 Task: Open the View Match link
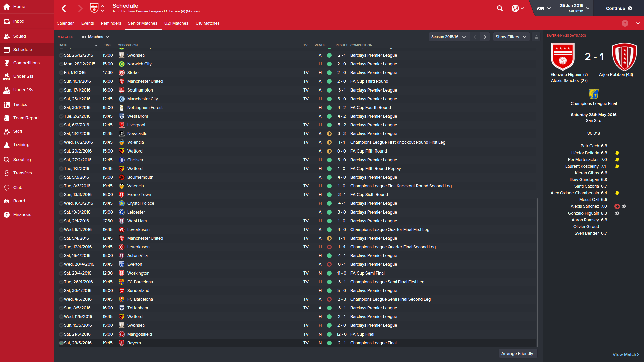pyautogui.click(x=626, y=355)
